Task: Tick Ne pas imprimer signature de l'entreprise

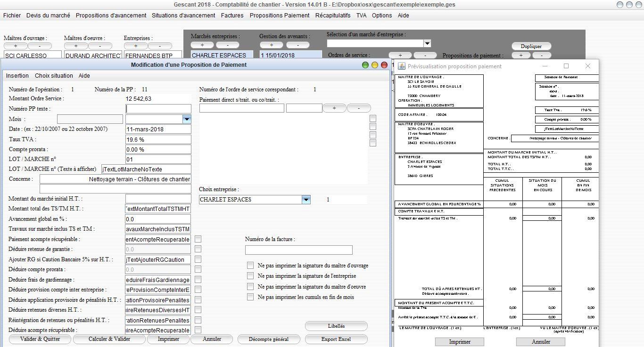Action: click(250, 276)
